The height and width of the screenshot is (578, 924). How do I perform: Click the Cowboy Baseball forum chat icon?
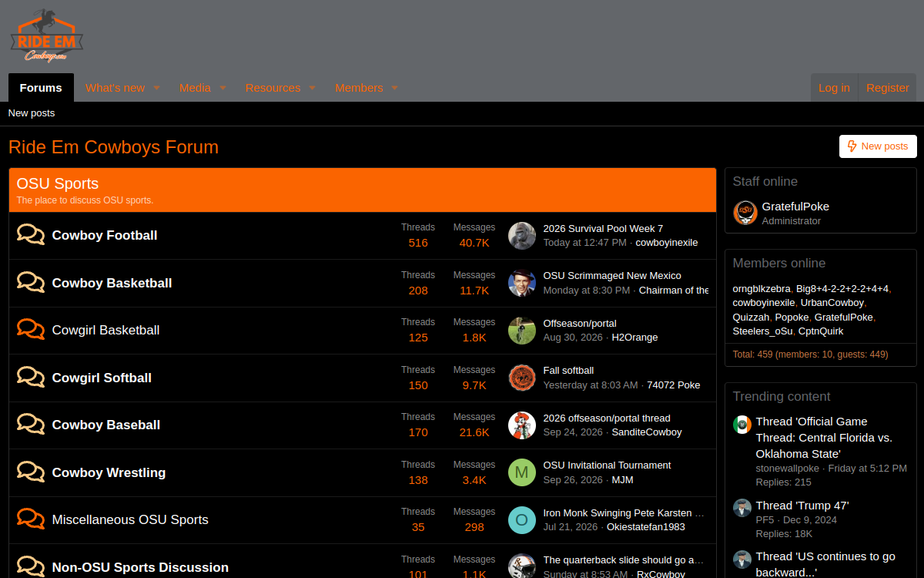31,425
